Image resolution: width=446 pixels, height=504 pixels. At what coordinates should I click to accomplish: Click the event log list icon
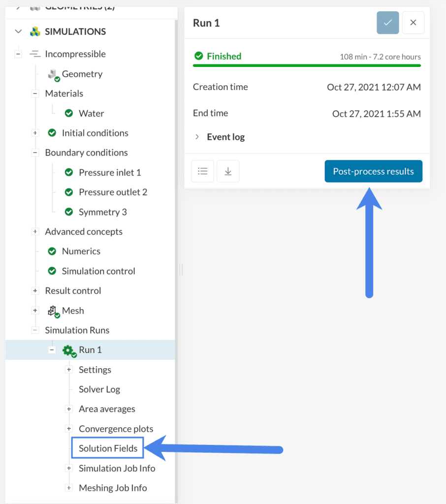point(202,171)
